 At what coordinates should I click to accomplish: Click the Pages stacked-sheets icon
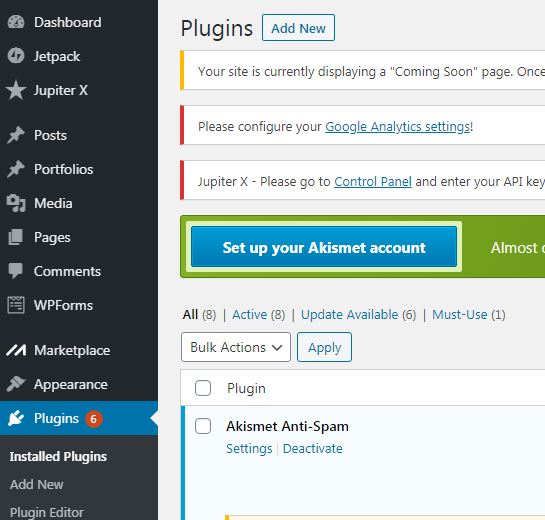pyautogui.click(x=16, y=237)
